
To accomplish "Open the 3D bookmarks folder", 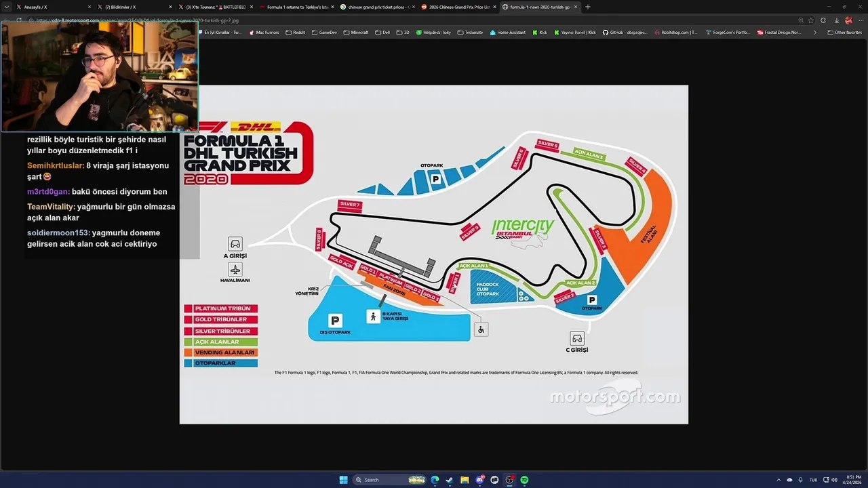I will click(403, 33).
